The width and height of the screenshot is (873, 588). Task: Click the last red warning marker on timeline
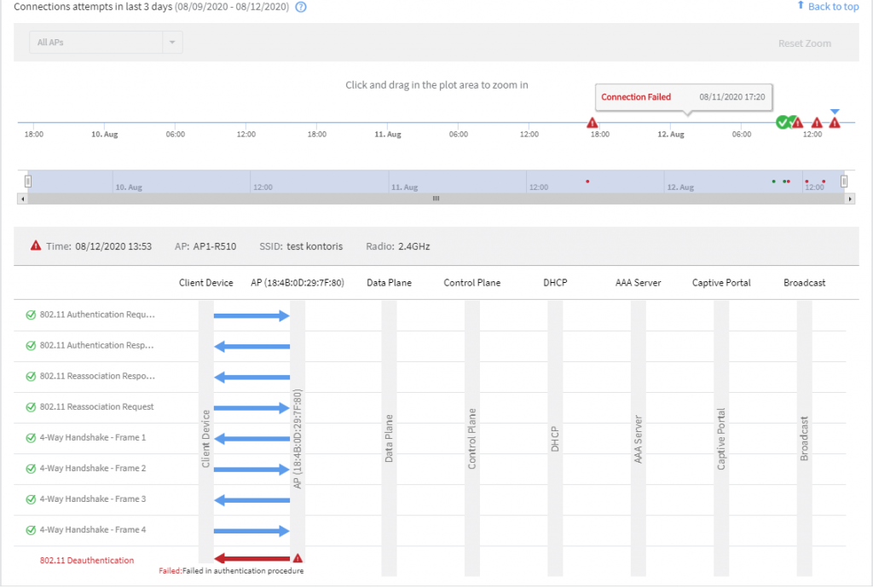pos(835,124)
